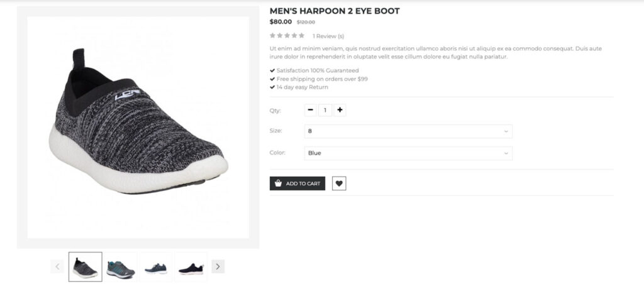Click the quantity input field

[325, 110]
